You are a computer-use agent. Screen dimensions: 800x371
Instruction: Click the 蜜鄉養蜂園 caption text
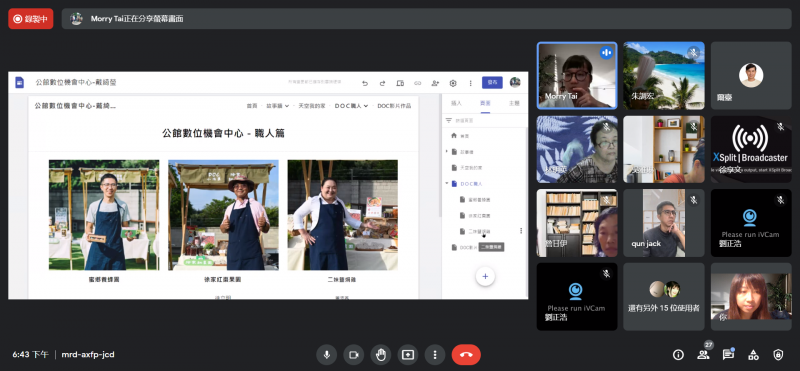pyautogui.click(x=104, y=280)
